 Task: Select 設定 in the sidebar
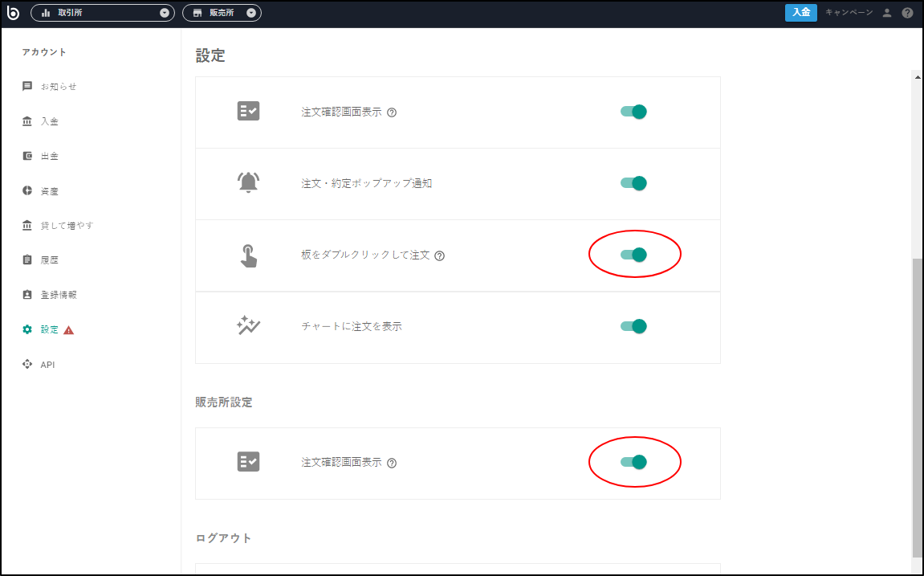(50, 329)
